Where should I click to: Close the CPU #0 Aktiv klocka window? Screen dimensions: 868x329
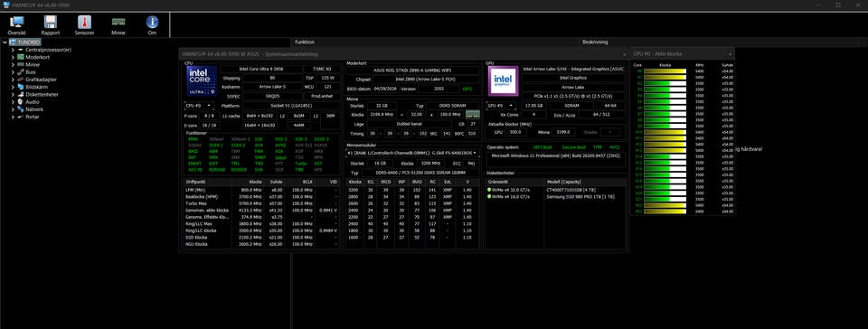coord(730,54)
